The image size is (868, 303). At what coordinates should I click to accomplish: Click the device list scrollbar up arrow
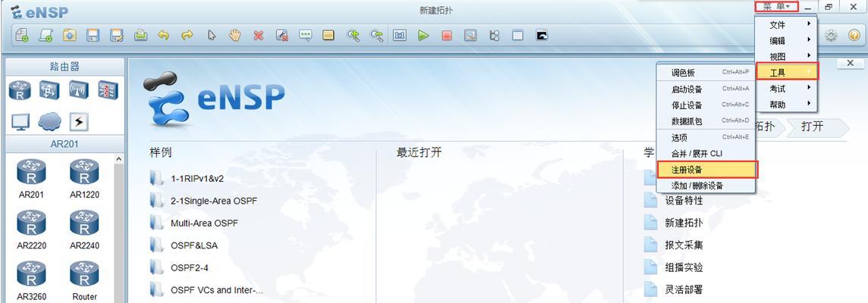coord(118,160)
